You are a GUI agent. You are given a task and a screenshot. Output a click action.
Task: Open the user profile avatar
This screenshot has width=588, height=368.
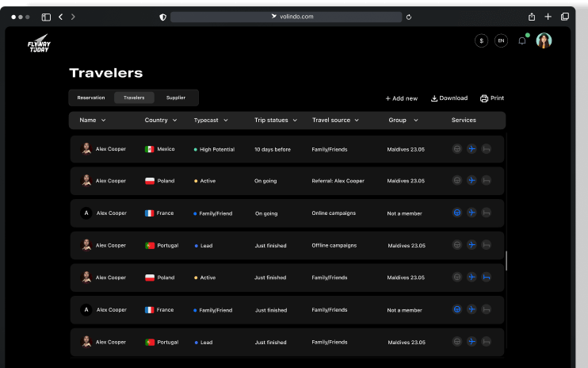pyautogui.click(x=544, y=40)
